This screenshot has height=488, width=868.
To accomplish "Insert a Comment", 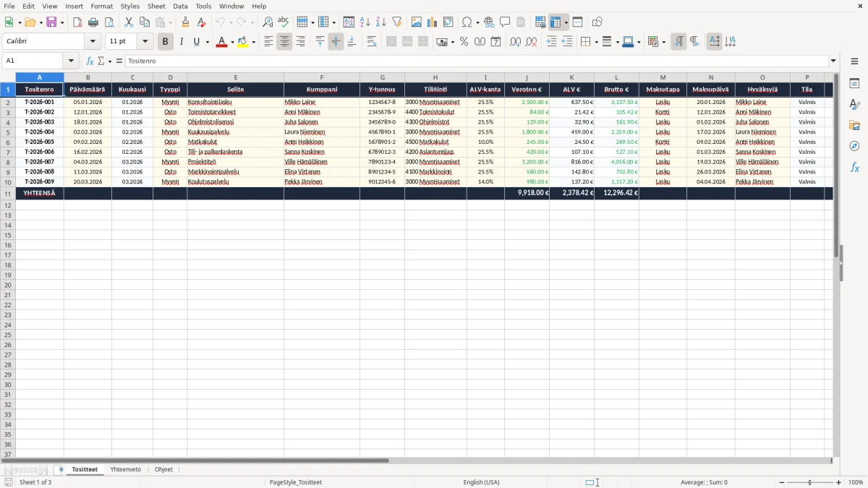I will point(505,22).
